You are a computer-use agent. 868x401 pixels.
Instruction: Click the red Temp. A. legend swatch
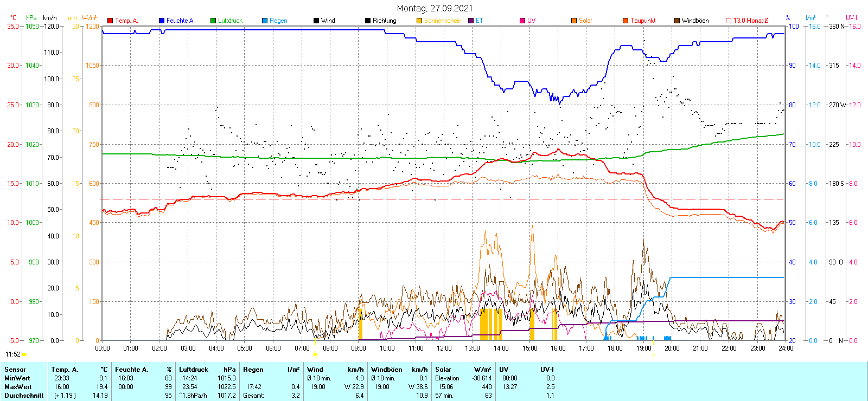click(110, 21)
